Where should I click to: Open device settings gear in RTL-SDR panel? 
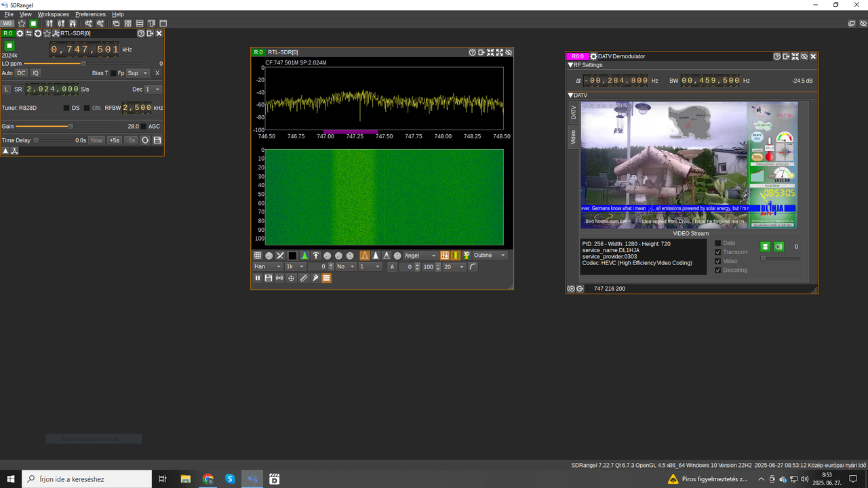point(20,33)
